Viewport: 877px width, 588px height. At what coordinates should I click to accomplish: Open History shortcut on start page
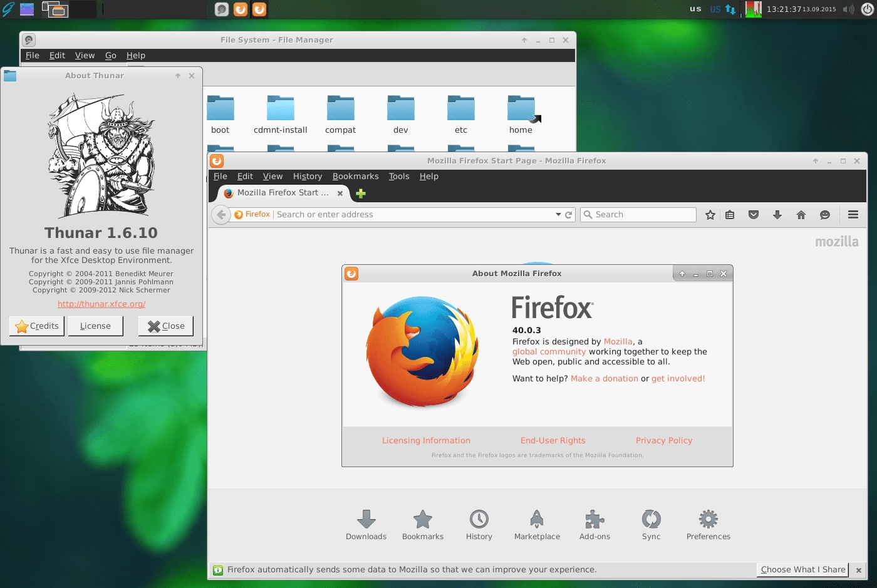[x=479, y=525]
